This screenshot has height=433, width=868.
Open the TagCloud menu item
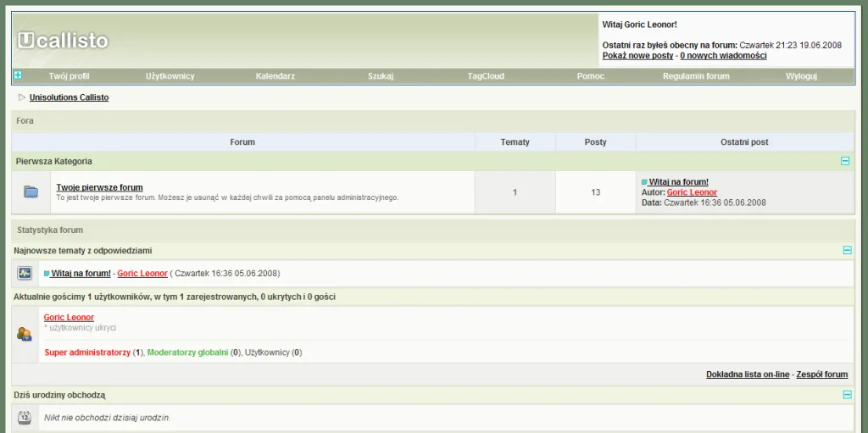[486, 76]
